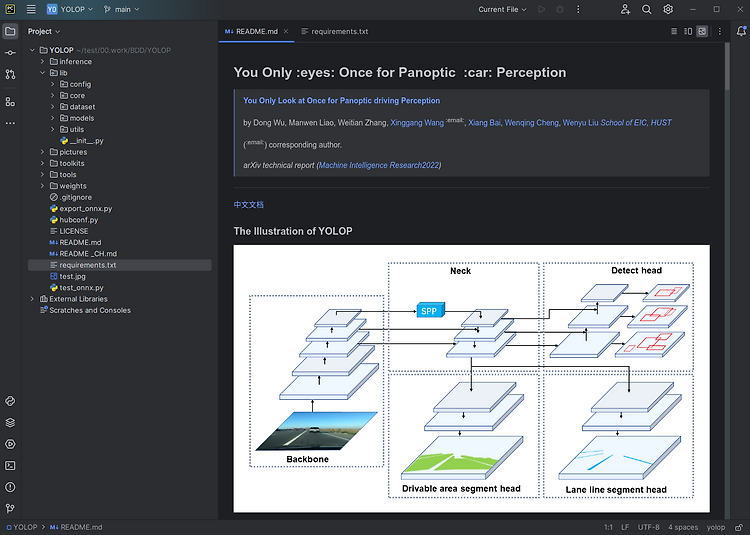The image size is (750, 535).
Task: Close the README.md tab
Action: coord(286,31)
